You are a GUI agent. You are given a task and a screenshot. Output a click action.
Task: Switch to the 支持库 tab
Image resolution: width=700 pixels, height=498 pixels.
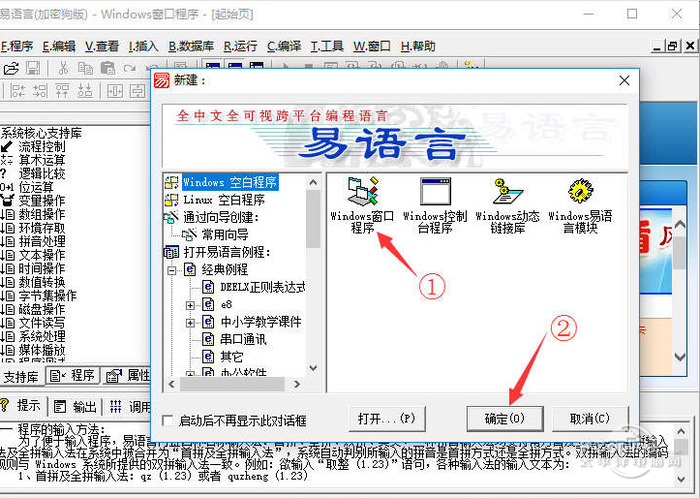[21, 377]
